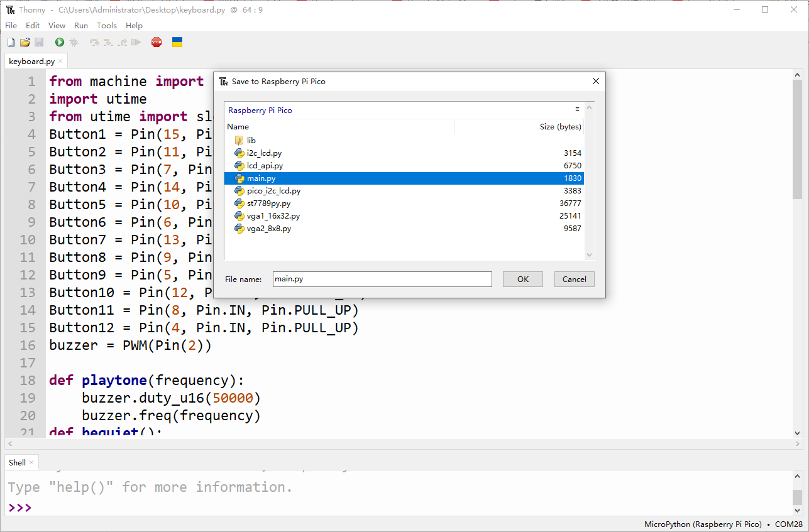Click the buzzer = PWM(Pin(2)) code line
This screenshot has width=809, height=532.
pyautogui.click(x=130, y=345)
